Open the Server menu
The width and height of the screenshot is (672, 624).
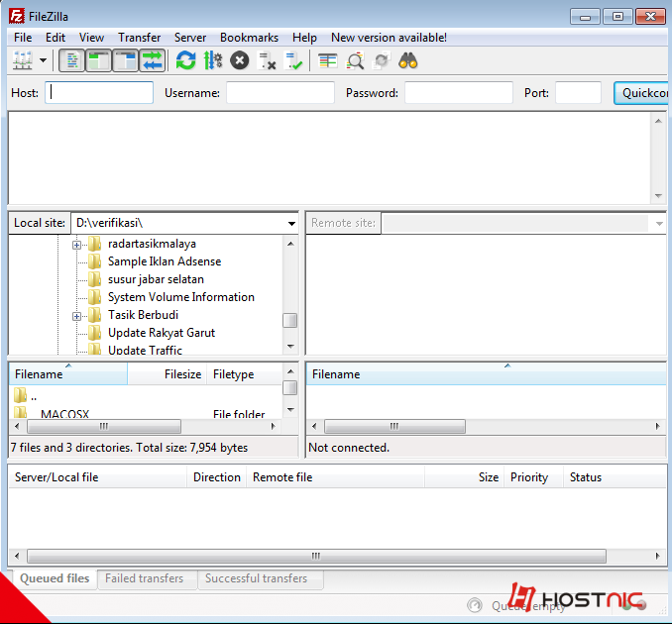(x=190, y=38)
